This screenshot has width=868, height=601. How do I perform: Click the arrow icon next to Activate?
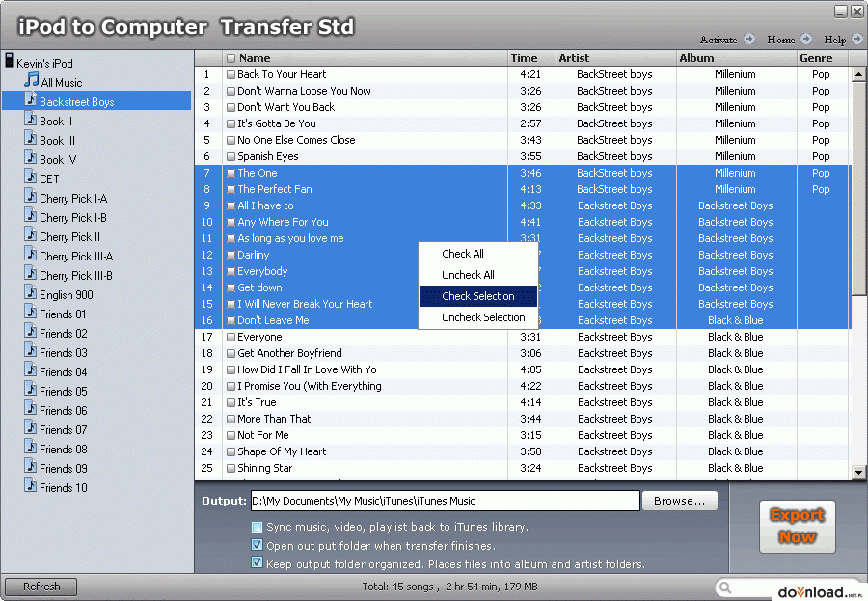click(749, 39)
